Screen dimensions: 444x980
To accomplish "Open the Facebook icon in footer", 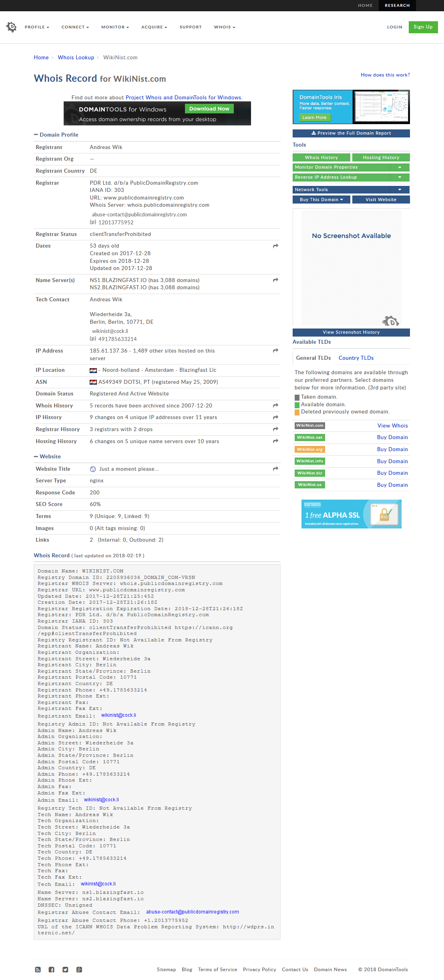I will [x=52, y=970].
